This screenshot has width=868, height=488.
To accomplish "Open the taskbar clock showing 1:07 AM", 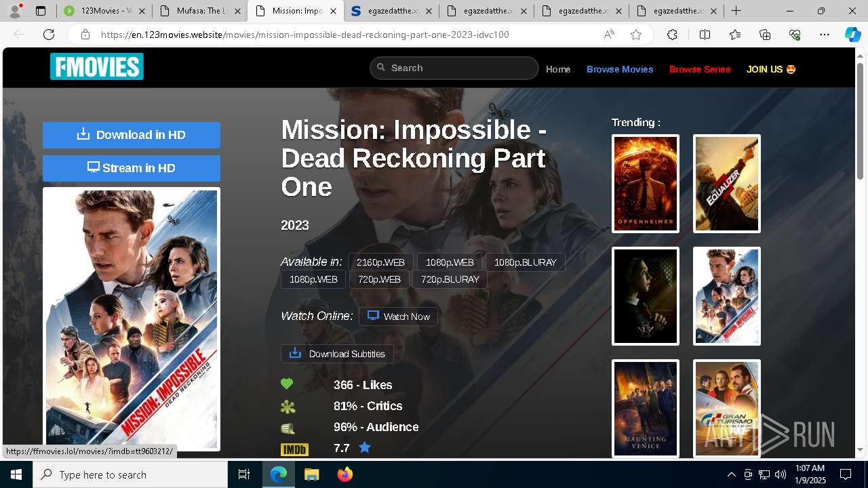I will [810, 474].
